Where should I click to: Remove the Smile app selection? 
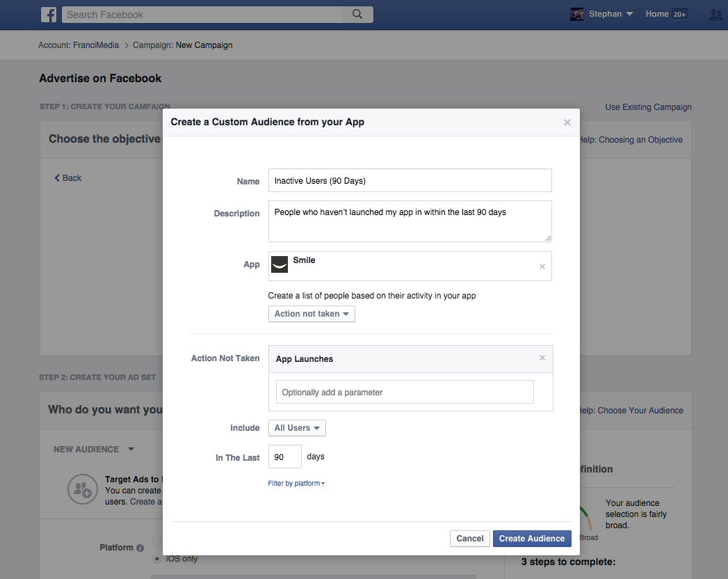(x=542, y=267)
